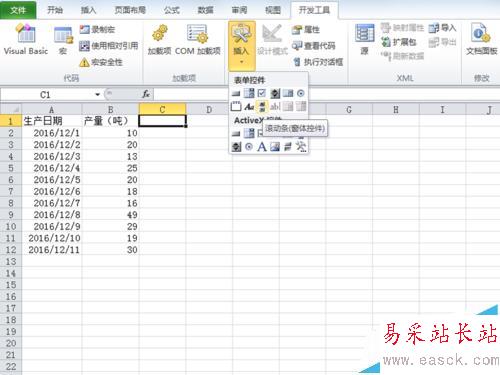Select the active cell C1

[x=162, y=121]
